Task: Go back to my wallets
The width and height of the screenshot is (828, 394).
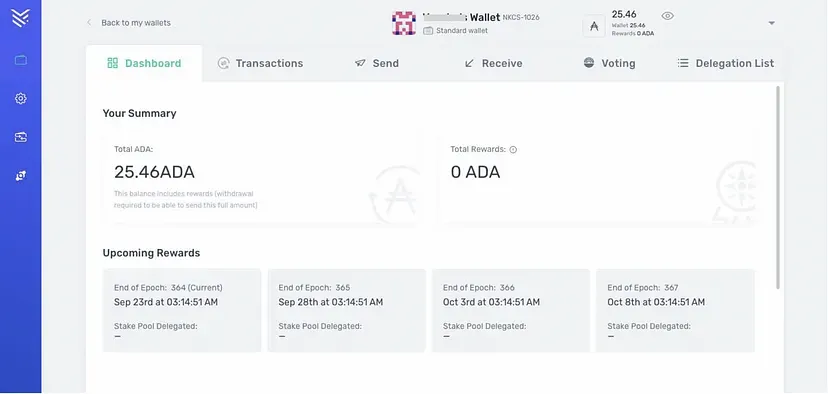Action: coord(129,23)
